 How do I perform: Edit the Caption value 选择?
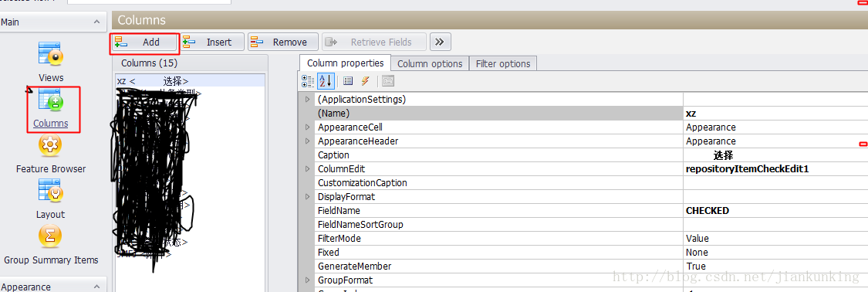coord(775,155)
